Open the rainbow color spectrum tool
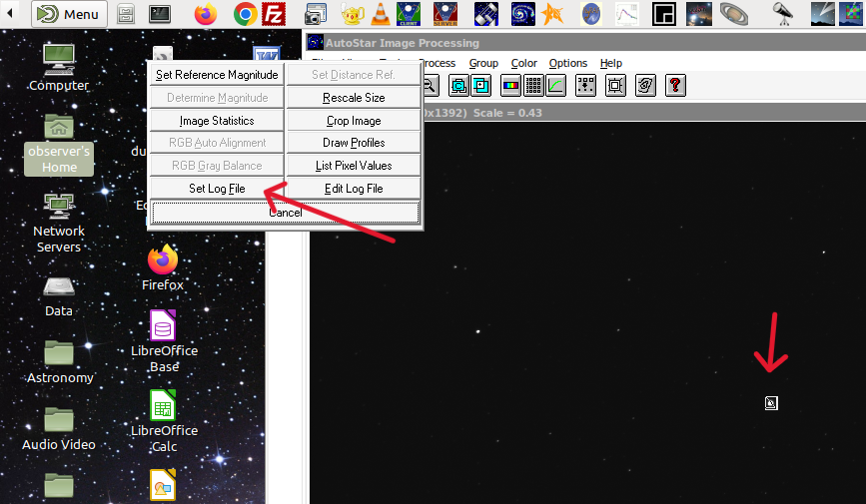This screenshot has width=866, height=504. [510, 86]
